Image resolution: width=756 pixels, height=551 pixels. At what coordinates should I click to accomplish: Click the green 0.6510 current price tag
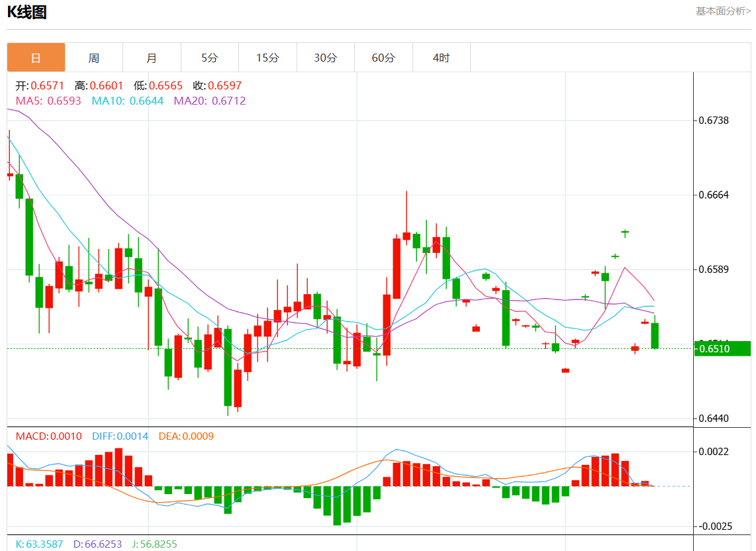pyautogui.click(x=722, y=348)
